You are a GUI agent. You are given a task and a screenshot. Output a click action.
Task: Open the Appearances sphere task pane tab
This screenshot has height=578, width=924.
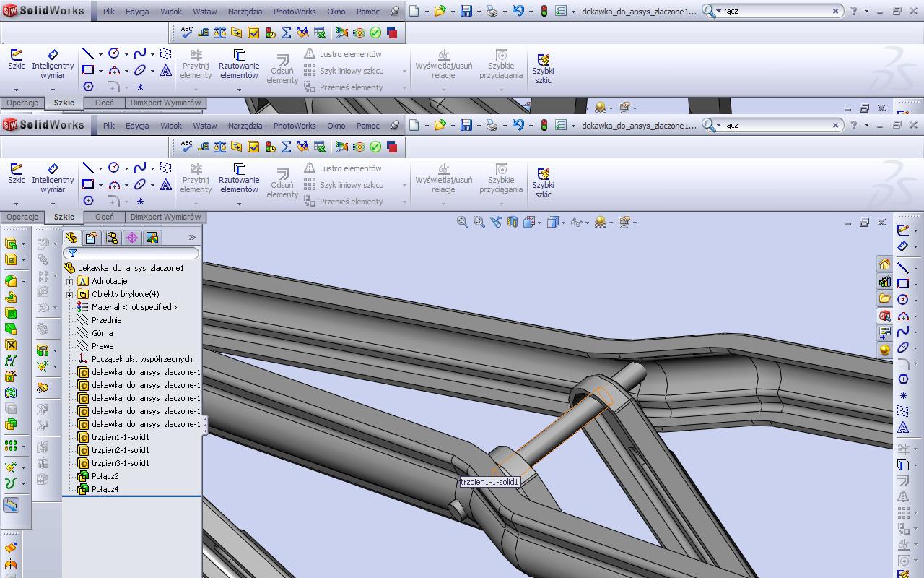coord(884,350)
